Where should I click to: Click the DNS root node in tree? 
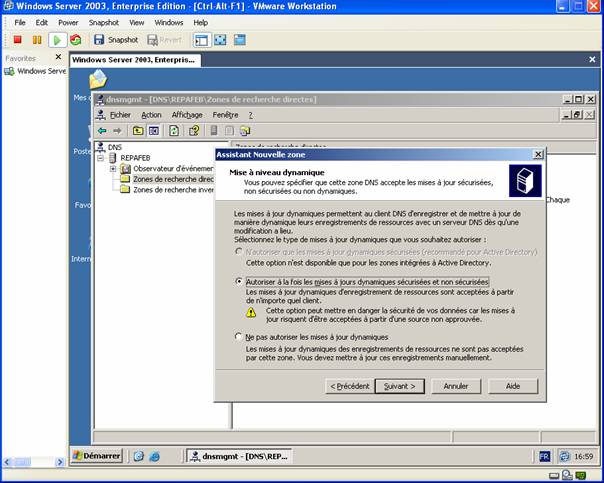tap(114, 147)
